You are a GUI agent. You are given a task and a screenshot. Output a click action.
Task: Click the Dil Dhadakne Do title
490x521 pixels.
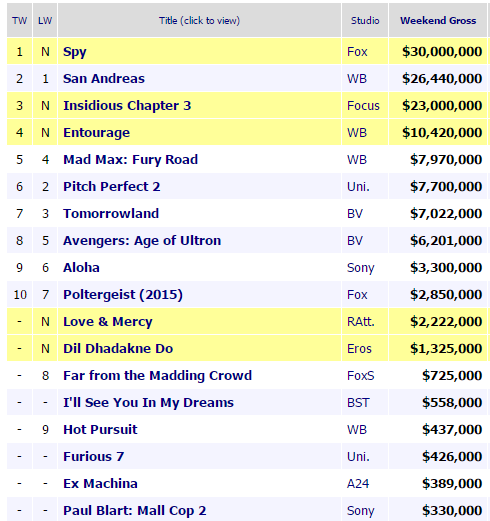118,349
